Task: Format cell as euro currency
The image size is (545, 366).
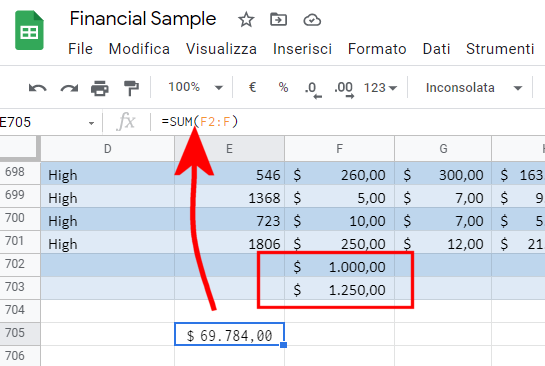Action: click(x=253, y=87)
